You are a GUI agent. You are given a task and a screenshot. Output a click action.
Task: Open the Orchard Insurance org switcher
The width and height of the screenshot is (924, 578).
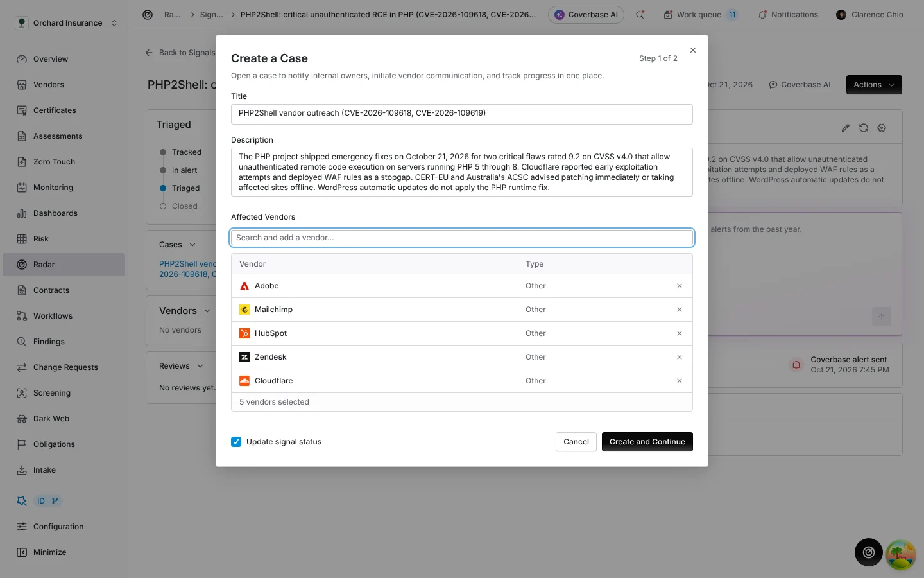67,23
